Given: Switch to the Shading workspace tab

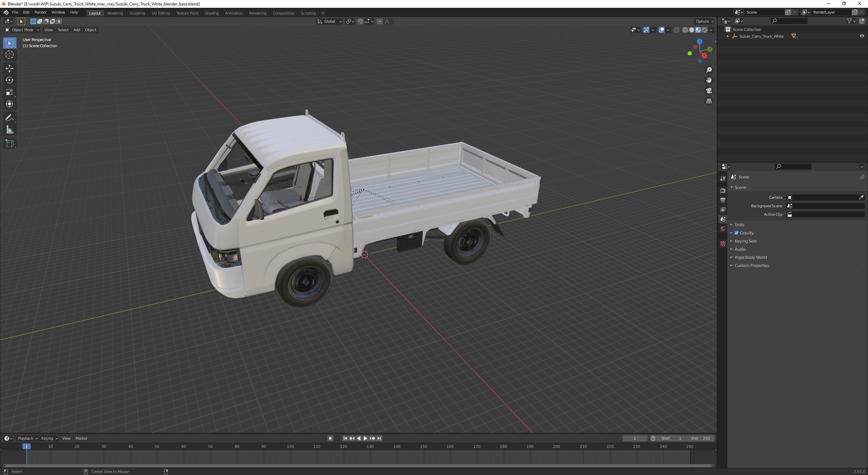Looking at the screenshot, I should [211, 13].
